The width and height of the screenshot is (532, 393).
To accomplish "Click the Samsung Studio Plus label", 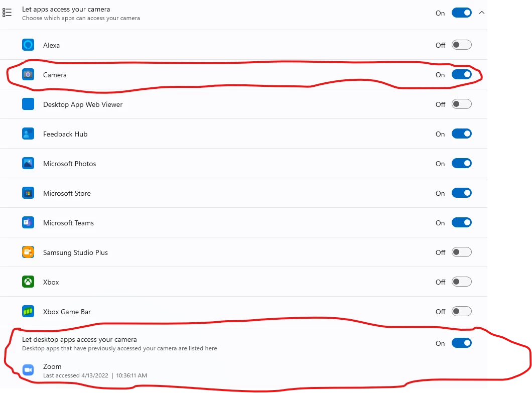I will click(x=75, y=252).
